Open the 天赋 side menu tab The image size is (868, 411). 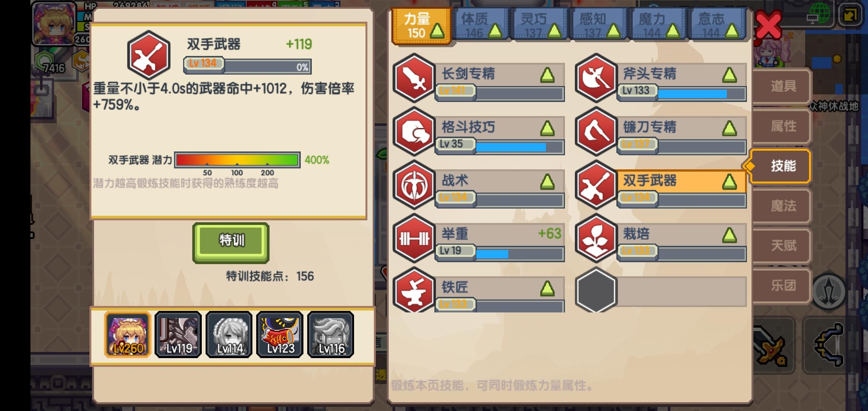[782, 245]
